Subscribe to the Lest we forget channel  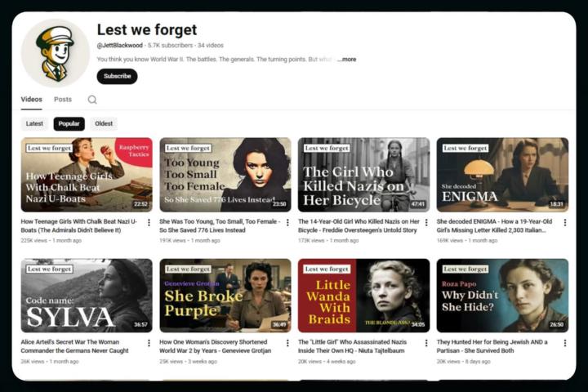click(117, 76)
